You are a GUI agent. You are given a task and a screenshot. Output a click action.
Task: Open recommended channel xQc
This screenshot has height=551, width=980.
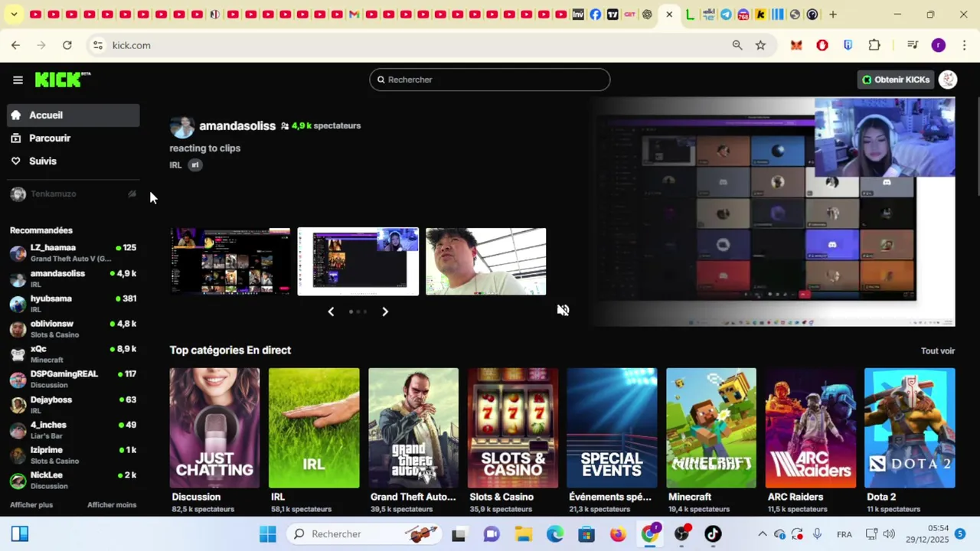pyautogui.click(x=73, y=354)
